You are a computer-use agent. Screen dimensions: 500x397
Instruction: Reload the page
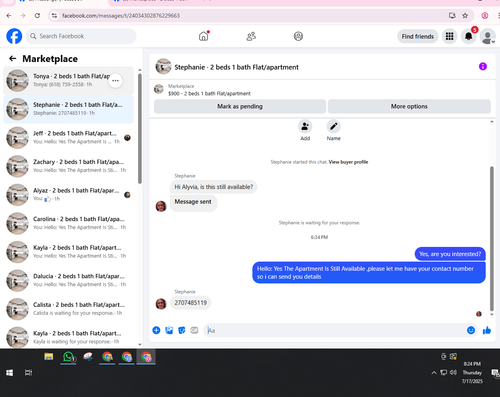point(37,16)
